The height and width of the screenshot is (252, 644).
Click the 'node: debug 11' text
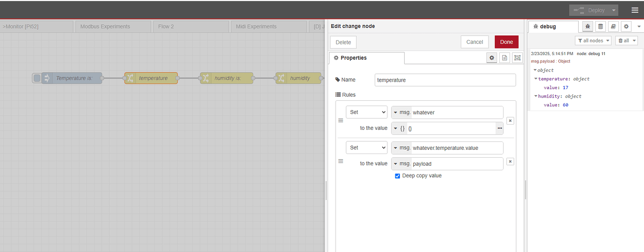coord(591,54)
